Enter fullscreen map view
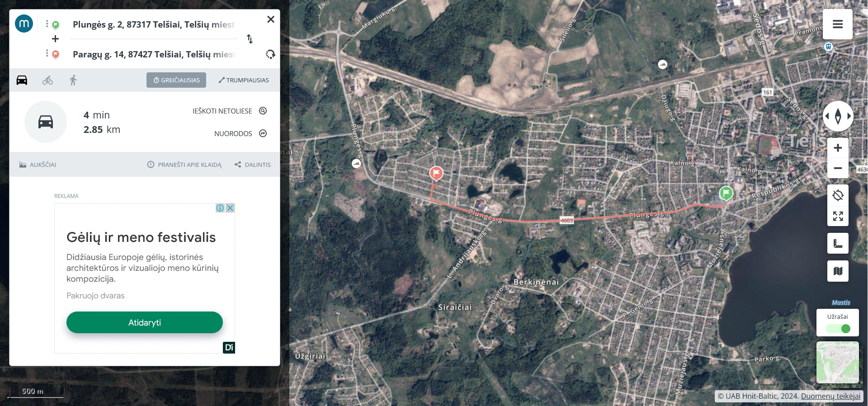The width and height of the screenshot is (868, 406). coord(837,216)
